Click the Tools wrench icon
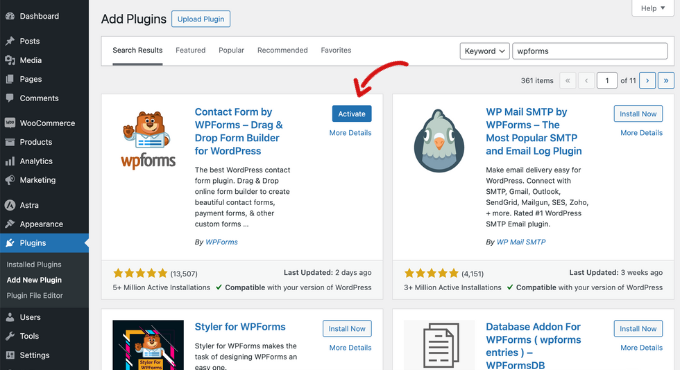This screenshot has height=370, width=680. pos(10,336)
